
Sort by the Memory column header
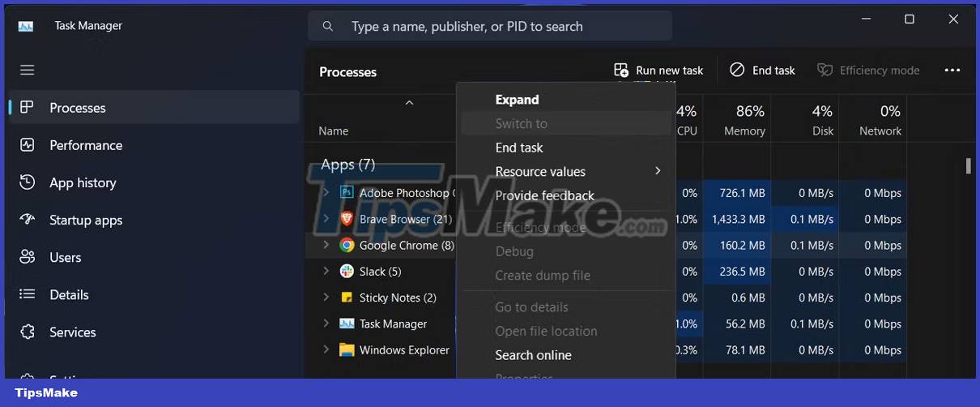(x=737, y=119)
